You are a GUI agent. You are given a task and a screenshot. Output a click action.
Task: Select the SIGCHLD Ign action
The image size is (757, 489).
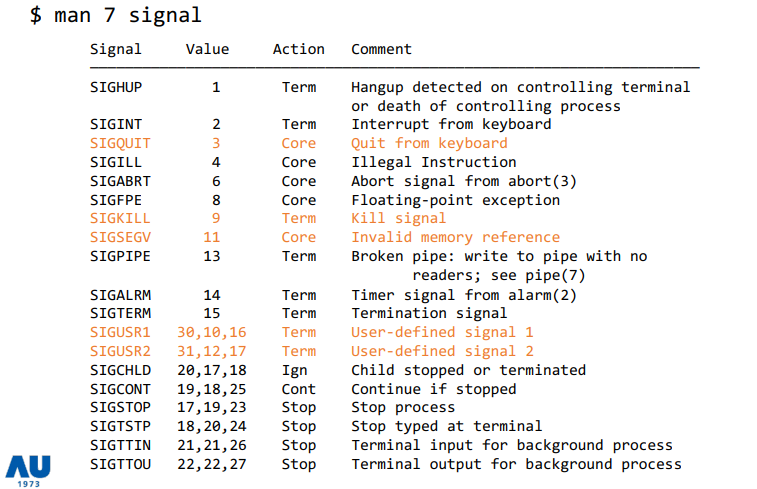point(294,370)
